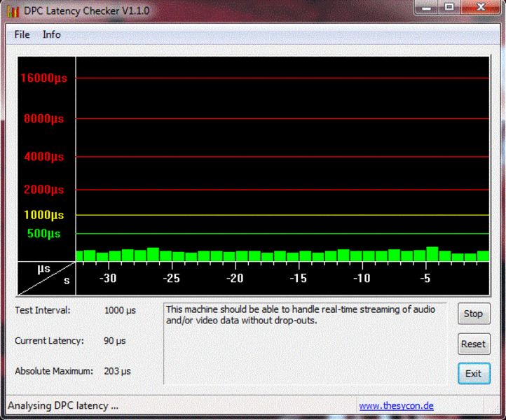Click the -25 time axis label
506x420 pixels.
coord(171,278)
